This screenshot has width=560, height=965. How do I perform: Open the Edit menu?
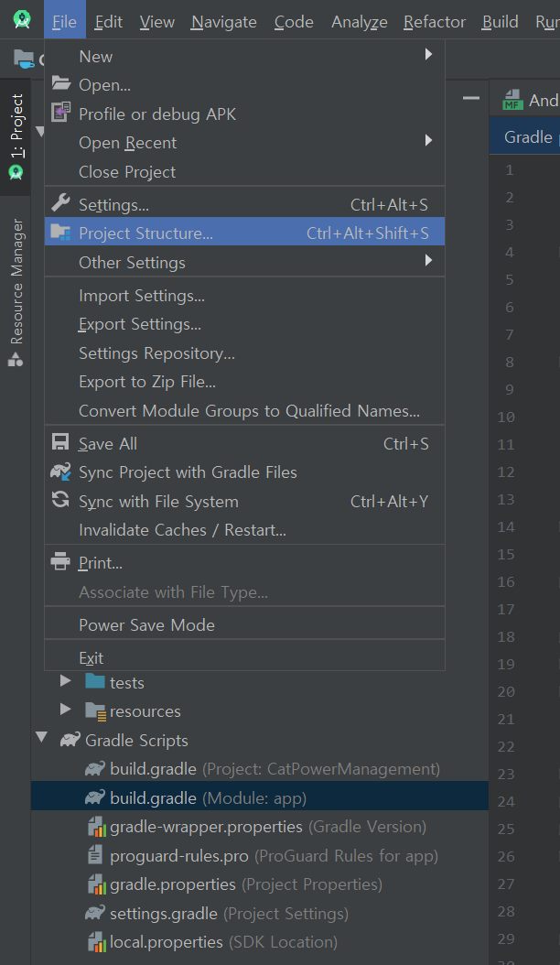tap(108, 22)
